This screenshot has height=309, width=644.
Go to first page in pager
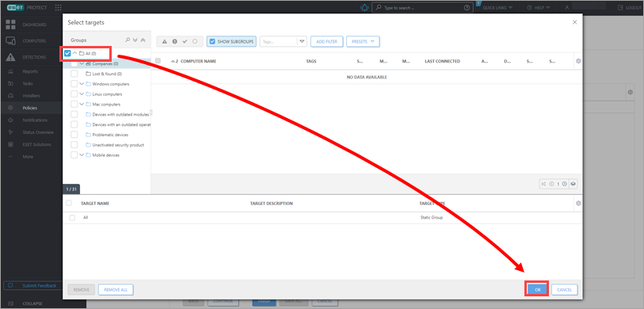(544, 184)
